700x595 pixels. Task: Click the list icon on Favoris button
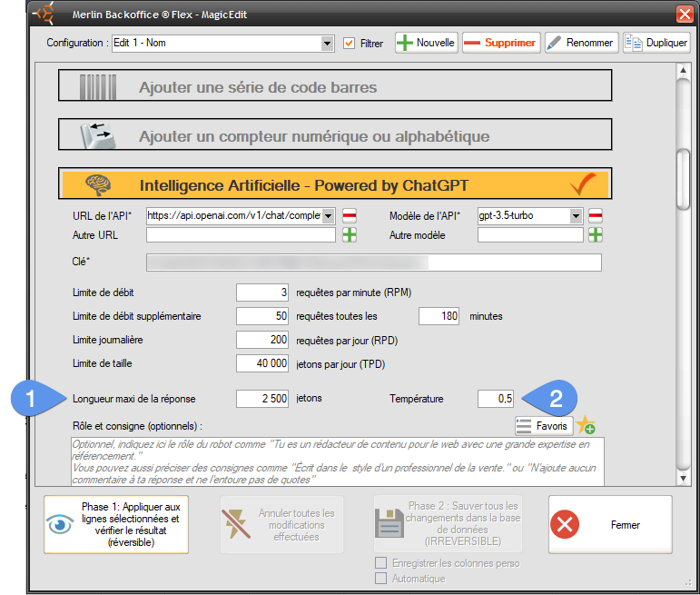[524, 426]
